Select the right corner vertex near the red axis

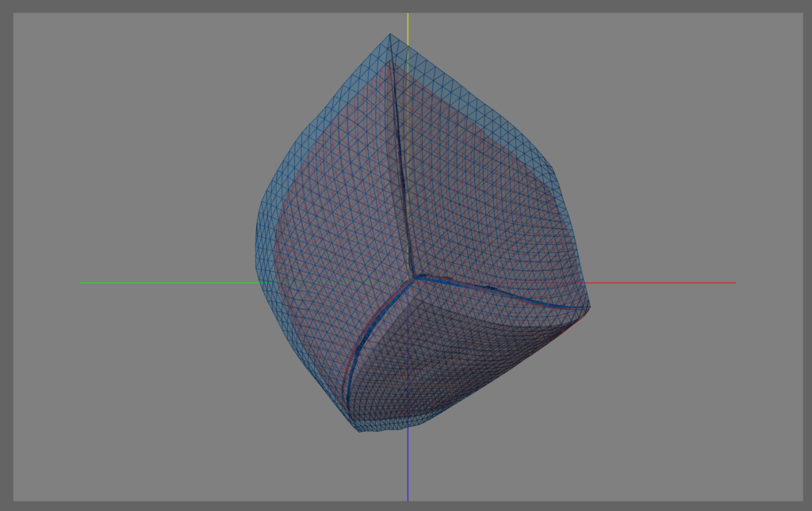(589, 307)
